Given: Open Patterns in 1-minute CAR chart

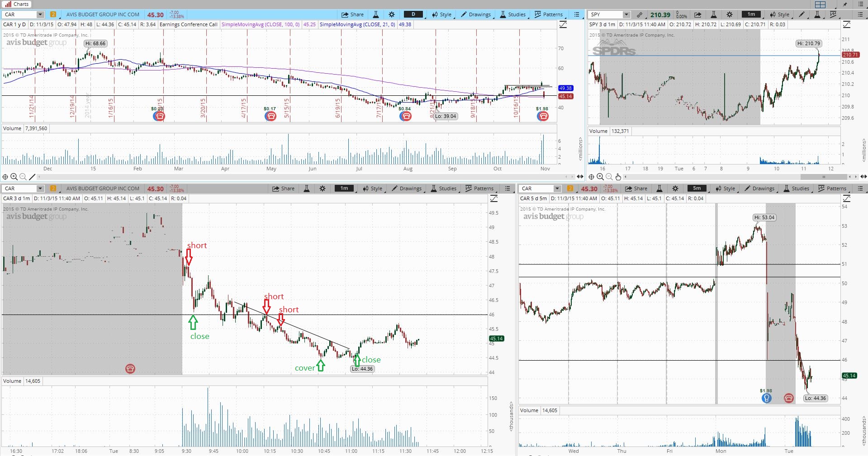Looking at the screenshot, I should pyautogui.click(x=479, y=188).
